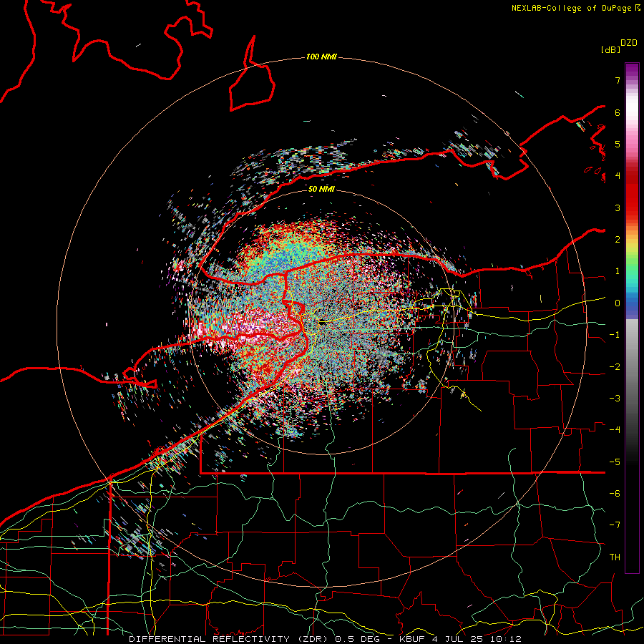Image resolution: width=644 pixels, height=644 pixels.
Task: Click the positive 5 dB scale tick label
Action: pyautogui.click(x=618, y=144)
